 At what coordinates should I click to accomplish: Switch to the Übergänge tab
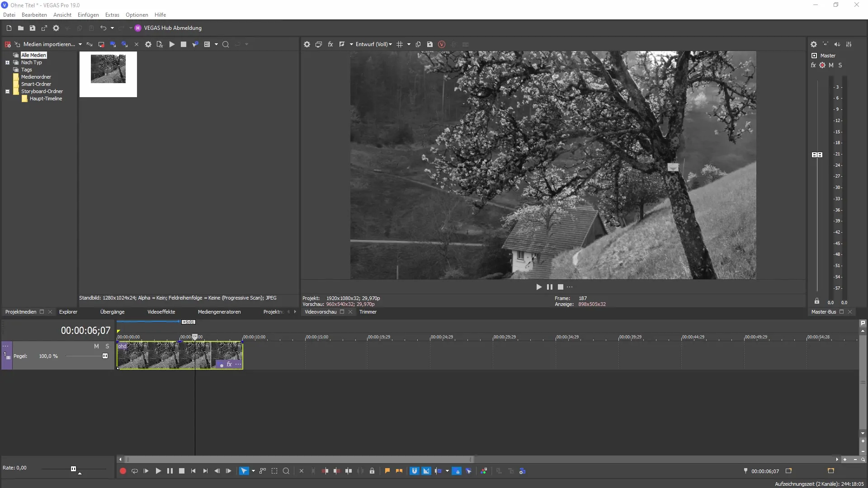pyautogui.click(x=112, y=312)
